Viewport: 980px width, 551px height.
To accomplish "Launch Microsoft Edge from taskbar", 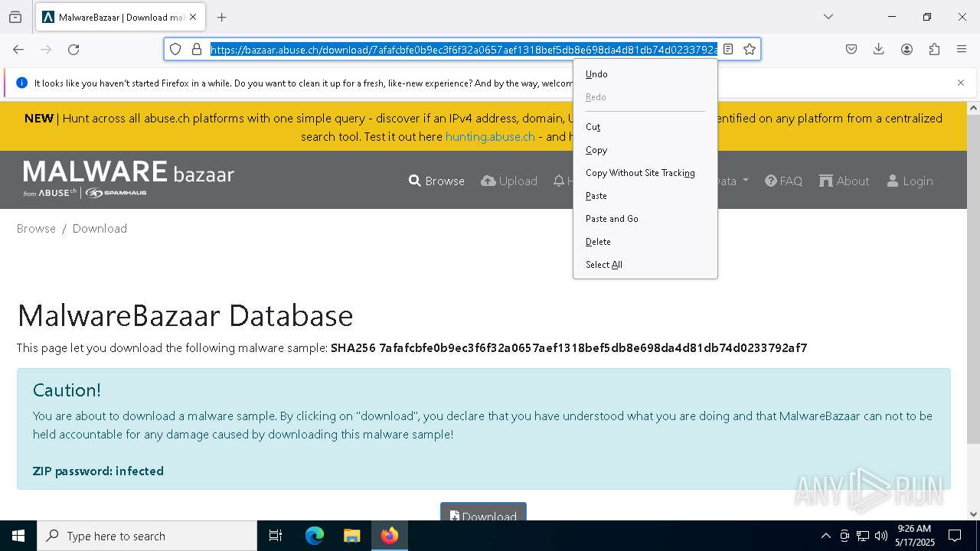I will tap(315, 536).
